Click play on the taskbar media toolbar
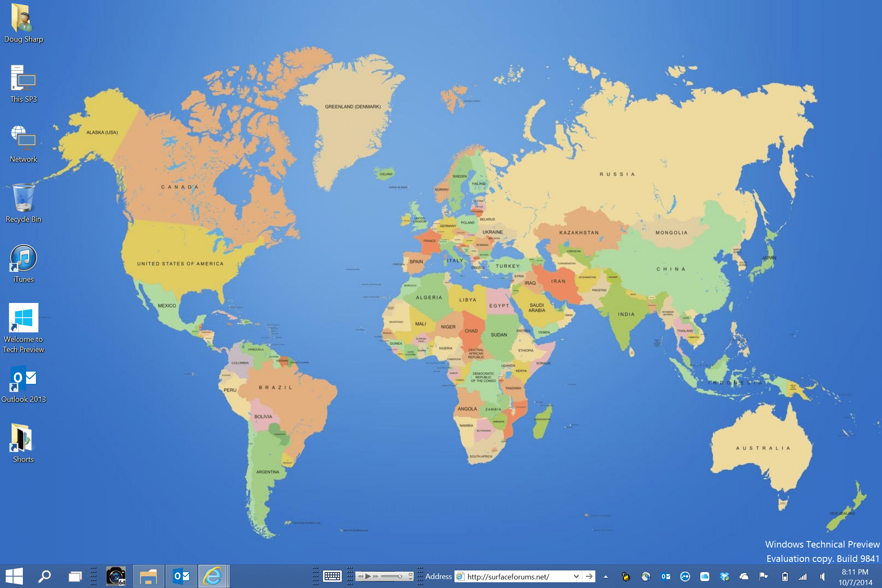The width and height of the screenshot is (882, 588). [368, 577]
